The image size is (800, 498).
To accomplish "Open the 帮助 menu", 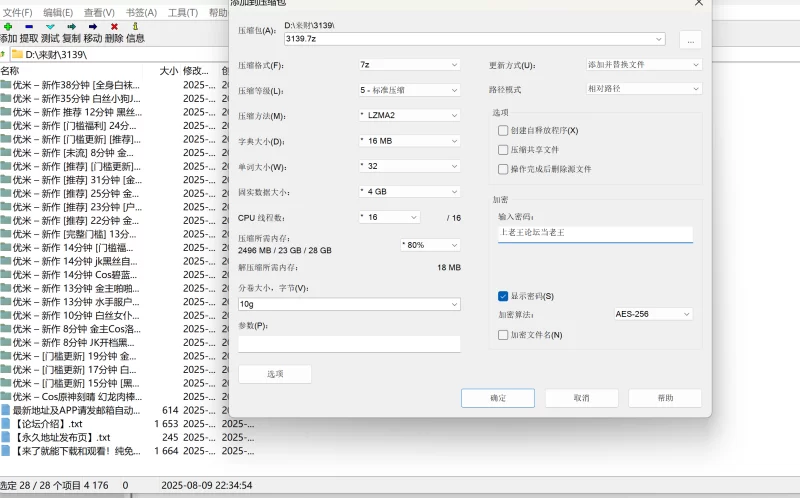I will 218,13.
